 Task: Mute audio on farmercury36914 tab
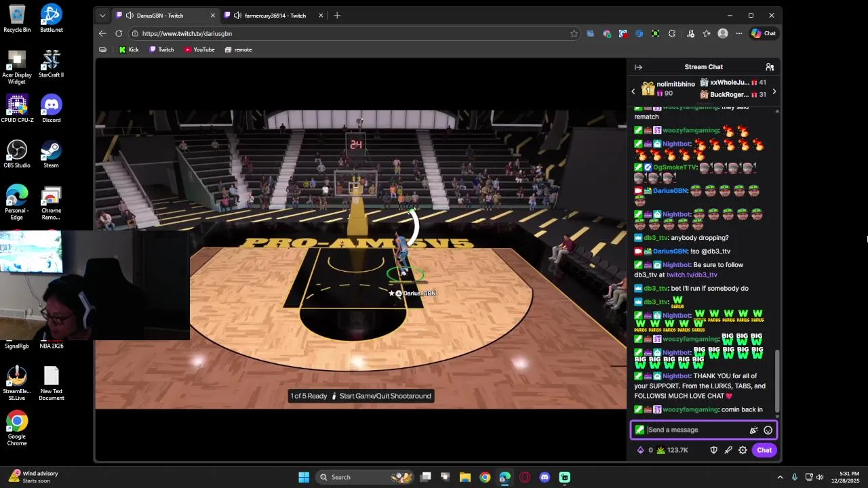[x=237, y=16]
